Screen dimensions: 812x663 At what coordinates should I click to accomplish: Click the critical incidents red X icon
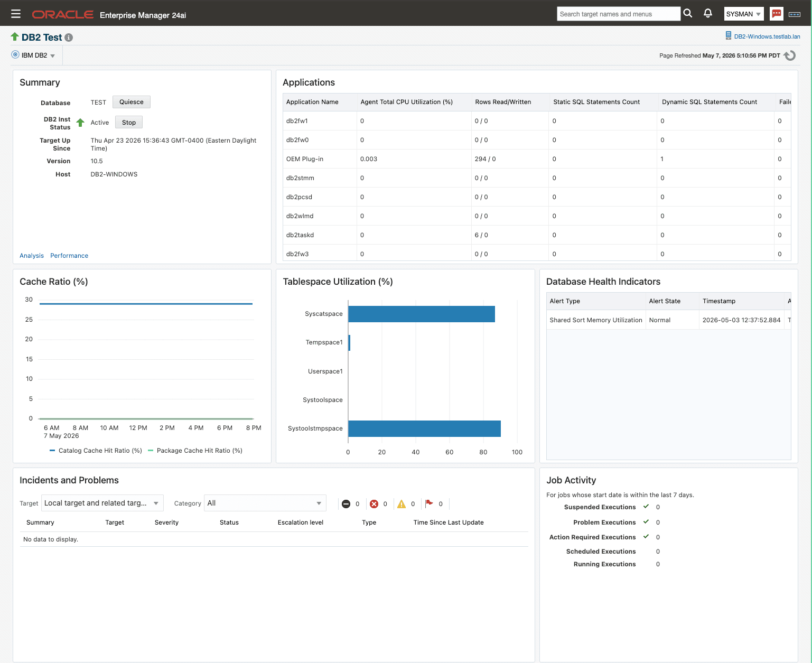pyautogui.click(x=374, y=504)
